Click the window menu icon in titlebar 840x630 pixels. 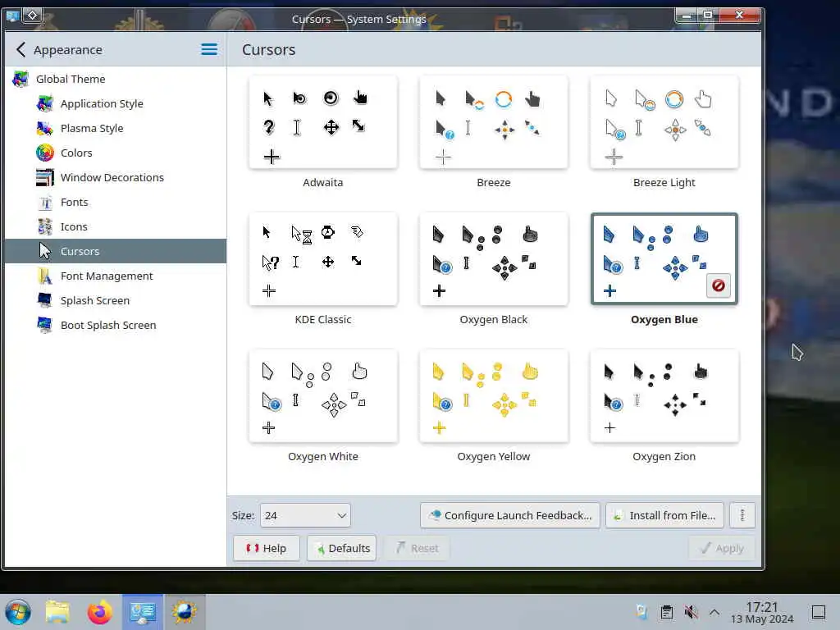(x=11, y=16)
